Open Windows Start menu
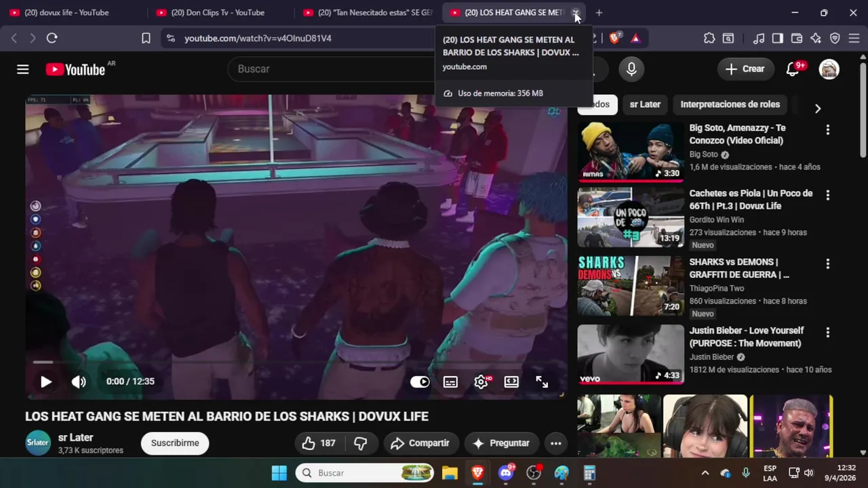 279,473
